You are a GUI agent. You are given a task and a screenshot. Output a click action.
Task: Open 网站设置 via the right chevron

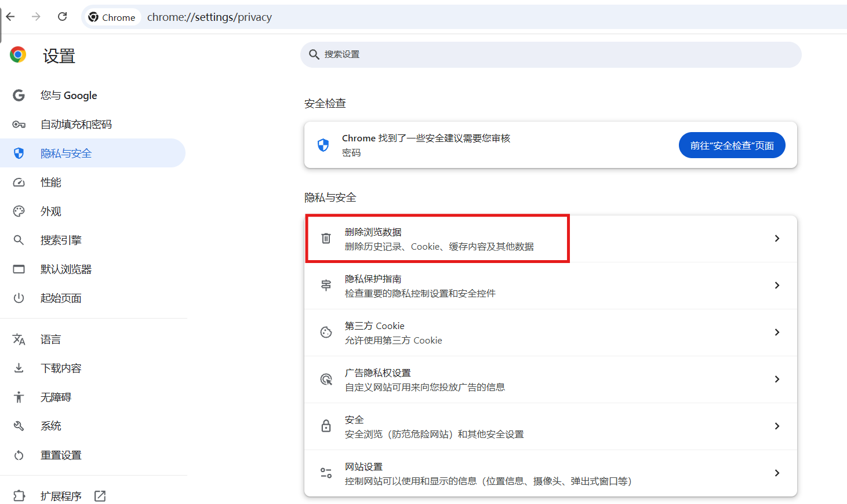[777, 473]
